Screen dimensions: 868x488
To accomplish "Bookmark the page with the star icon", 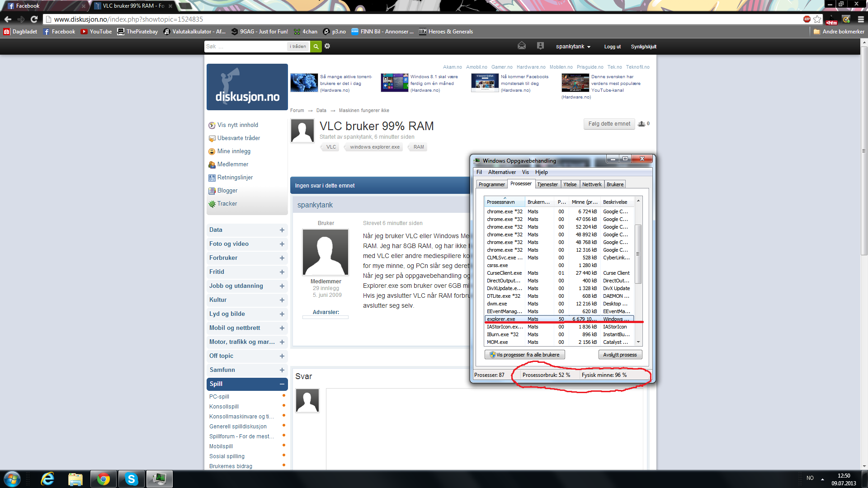I will [817, 19].
